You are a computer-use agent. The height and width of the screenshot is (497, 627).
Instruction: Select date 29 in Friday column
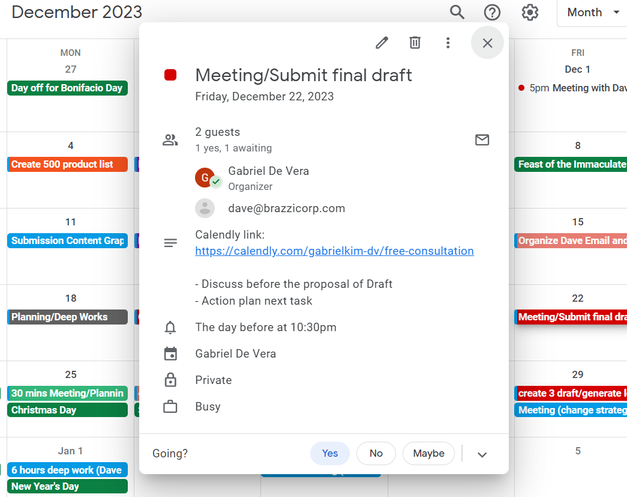coord(578,375)
